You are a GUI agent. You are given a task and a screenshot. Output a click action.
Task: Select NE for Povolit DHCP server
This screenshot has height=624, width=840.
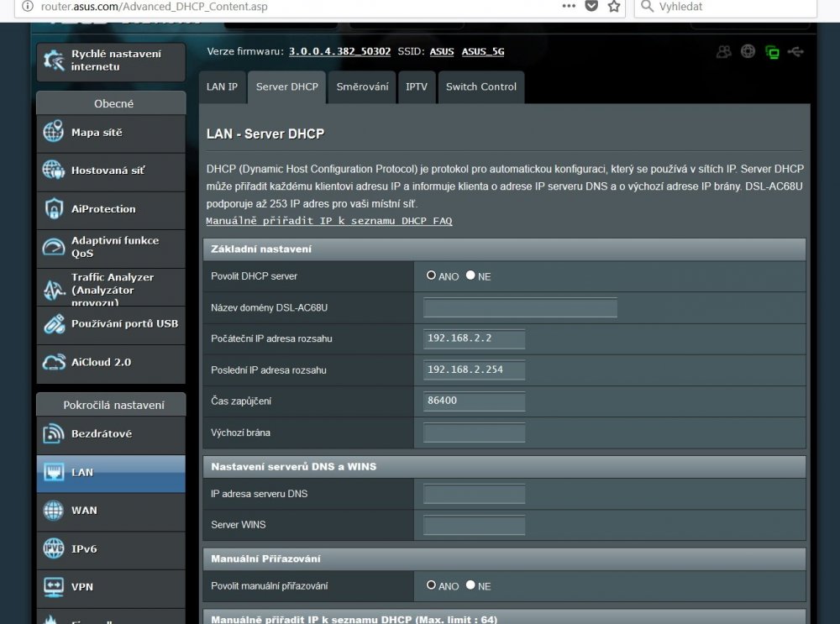coord(470,275)
